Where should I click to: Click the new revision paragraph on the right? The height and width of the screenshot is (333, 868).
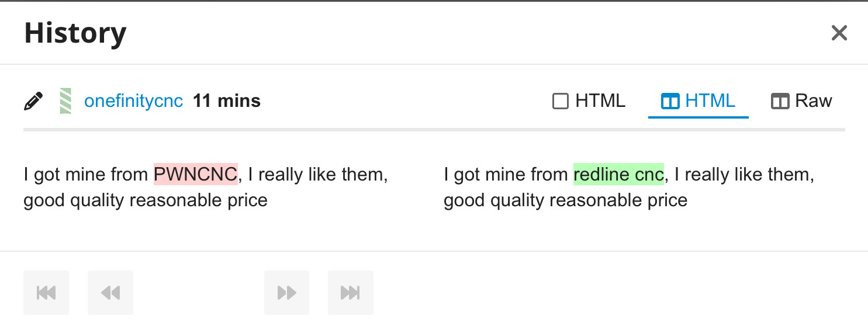point(629,187)
